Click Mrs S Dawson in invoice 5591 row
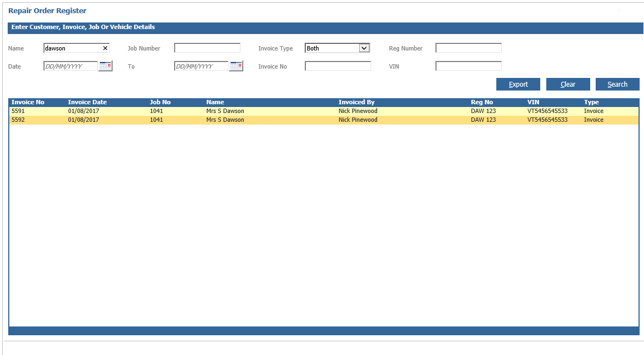The height and width of the screenshot is (355, 644). (x=225, y=111)
